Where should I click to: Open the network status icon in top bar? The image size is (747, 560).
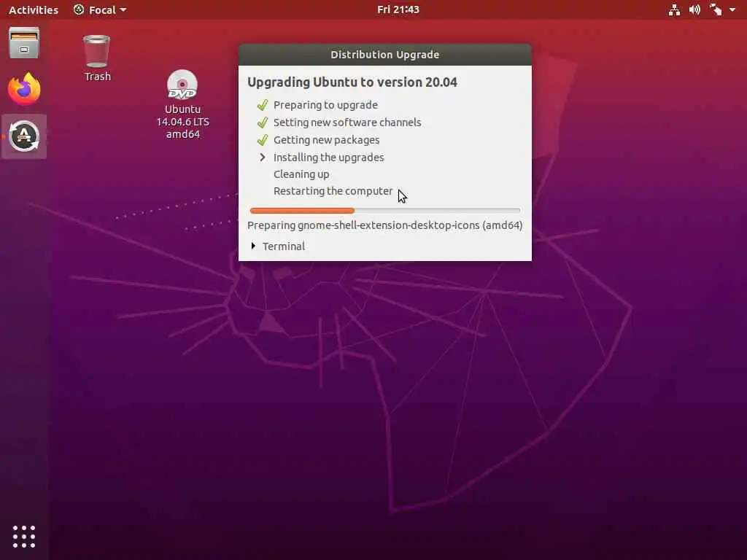674,9
